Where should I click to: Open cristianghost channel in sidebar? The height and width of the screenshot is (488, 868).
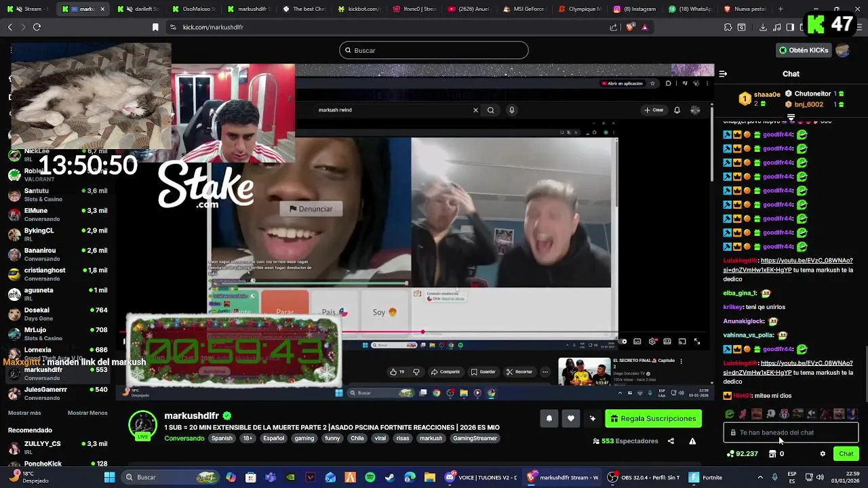(58, 274)
